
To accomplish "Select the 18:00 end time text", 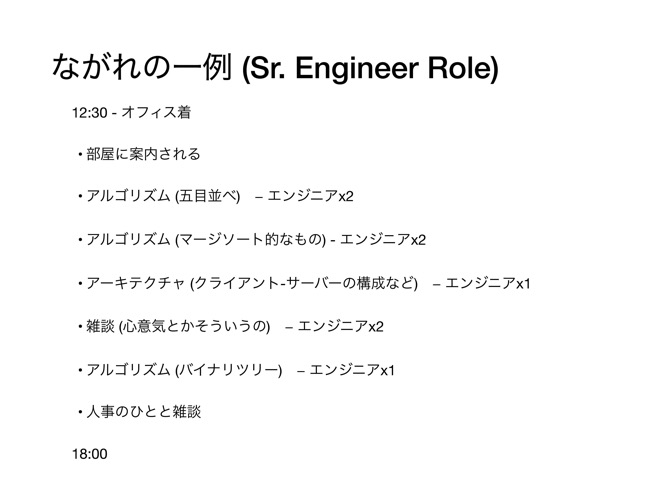I will (89, 454).
